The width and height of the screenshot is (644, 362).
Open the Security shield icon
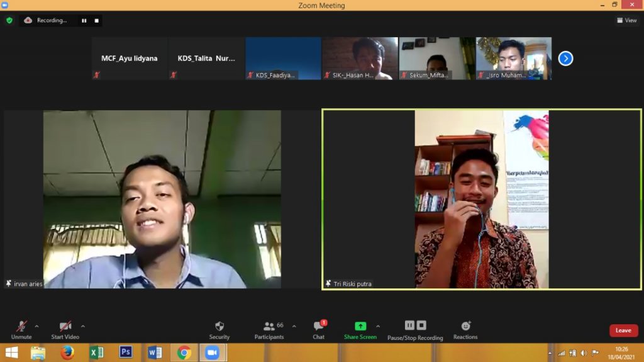[219, 326]
